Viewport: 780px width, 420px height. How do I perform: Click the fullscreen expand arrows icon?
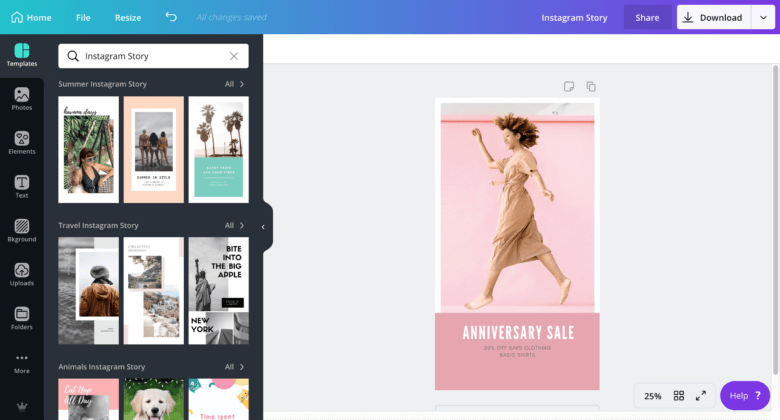tap(701, 396)
